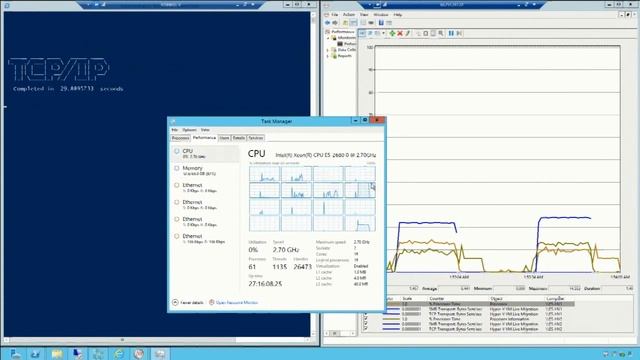
Task: Click the PowerShell window horizontal scrollbar
Action: [x=157, y=340]
